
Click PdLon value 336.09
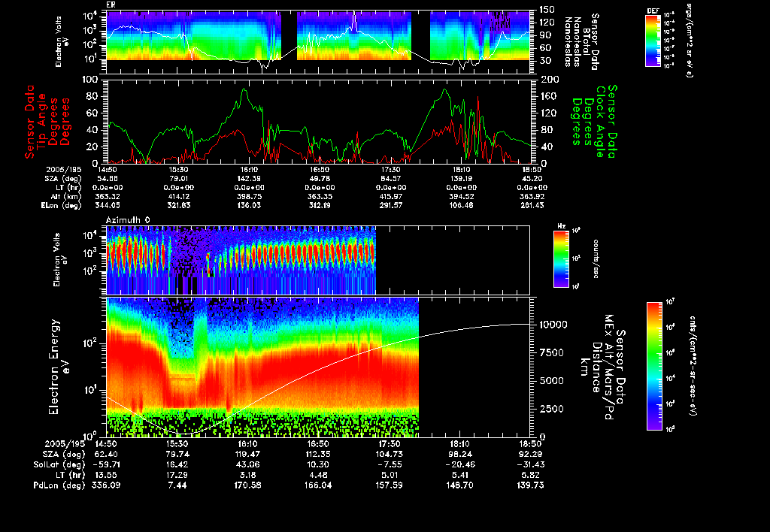coord(107,485)
